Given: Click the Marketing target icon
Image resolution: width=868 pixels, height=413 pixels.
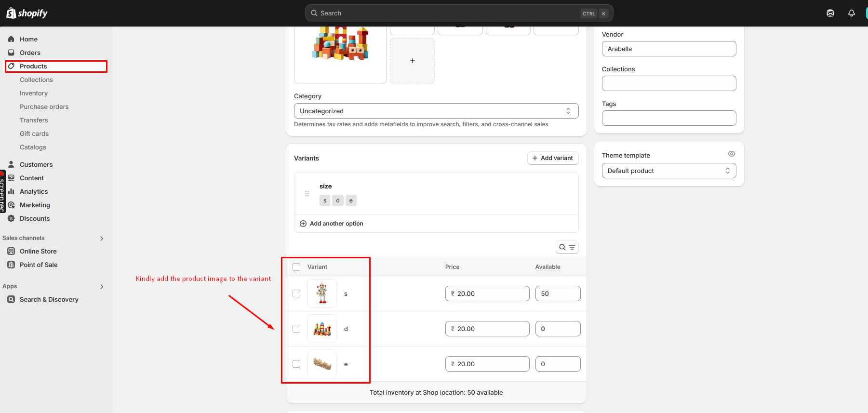Looking at the screenshot, I should [11, 205].
